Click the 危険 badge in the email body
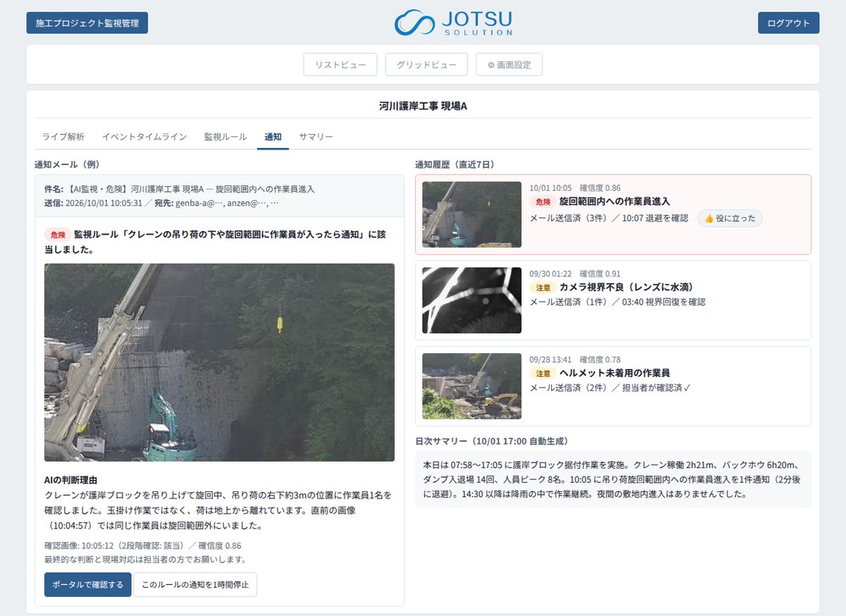 (x=57, y=234)
